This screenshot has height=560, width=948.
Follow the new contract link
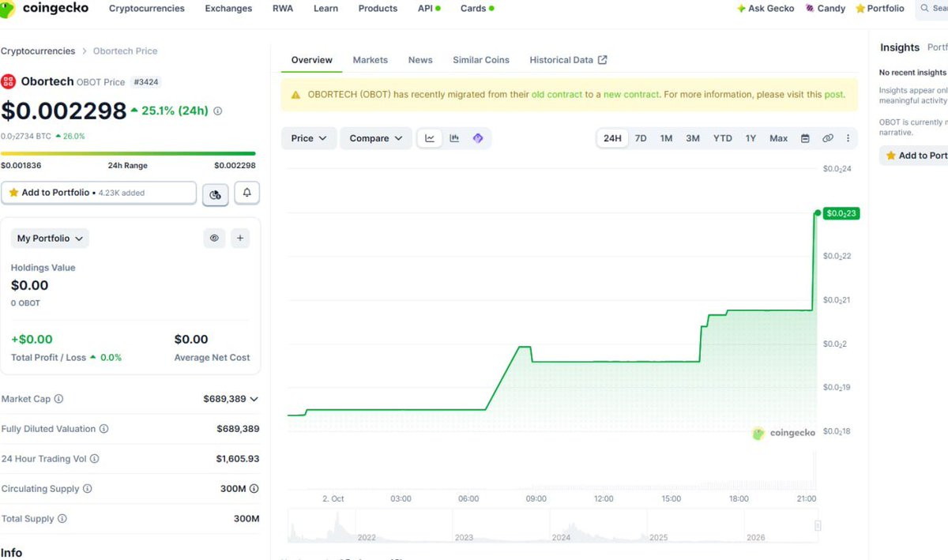(x=630, y=94)
